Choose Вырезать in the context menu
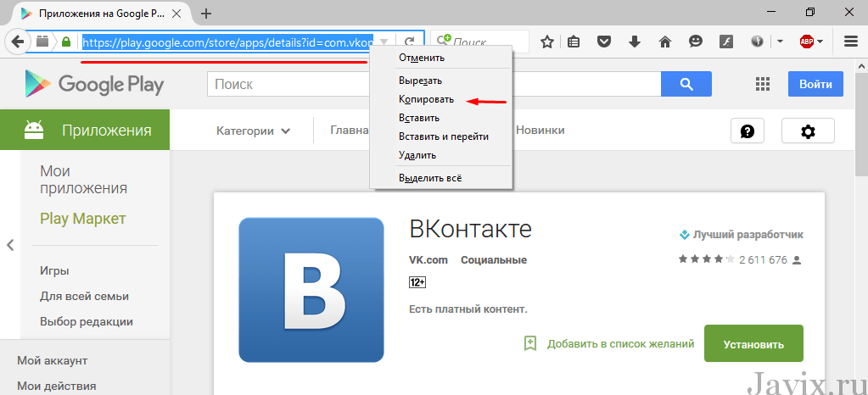Image resolution: width=868 pixels, height=395 pixels. coord(441,81)
